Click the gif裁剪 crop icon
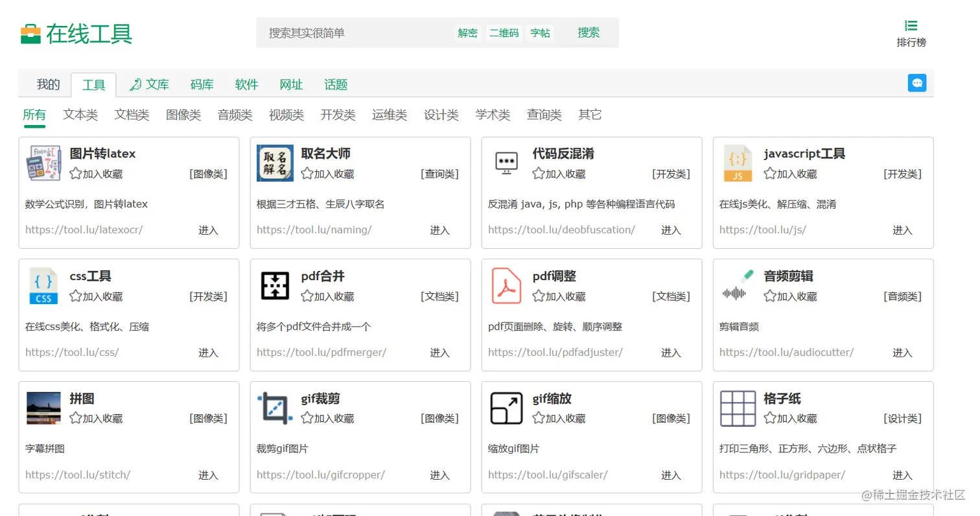980x516 pixels. [275, 408]
